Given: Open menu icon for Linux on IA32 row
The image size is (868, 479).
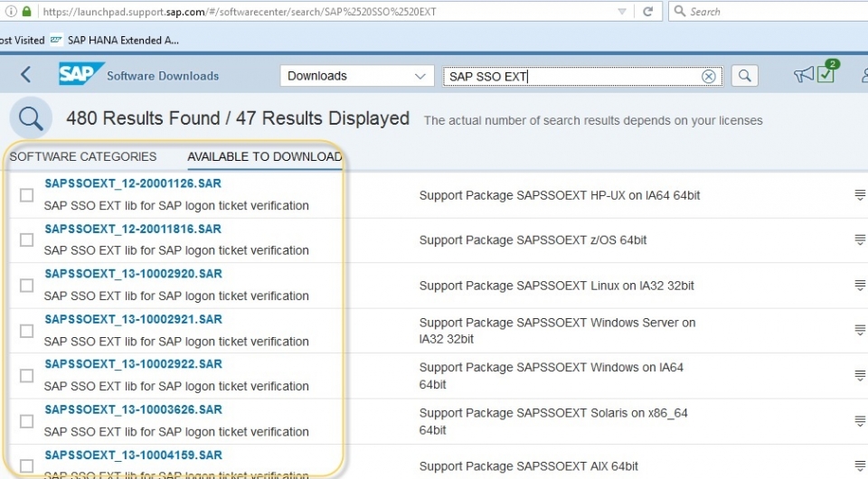Looking at the screenshot, I should [860, 286].
